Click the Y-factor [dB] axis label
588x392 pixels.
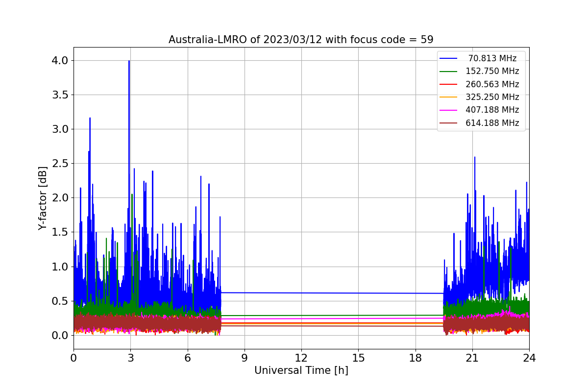[x=43, y=198]
